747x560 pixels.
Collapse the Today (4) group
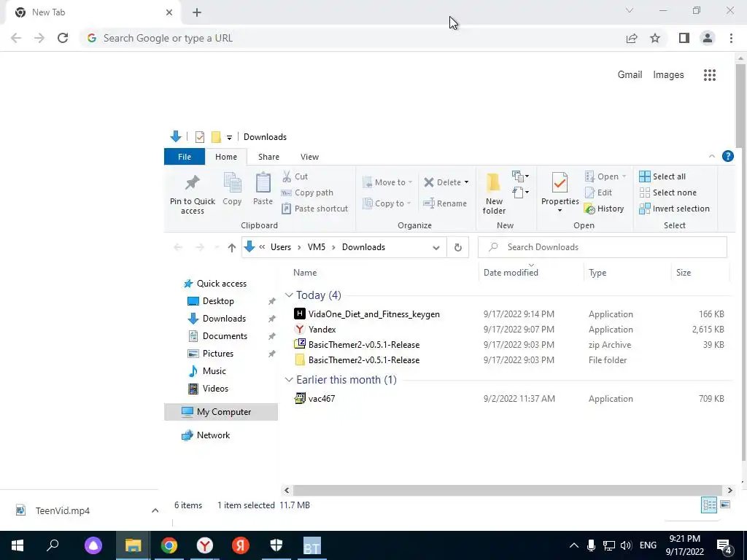[289, 295]
